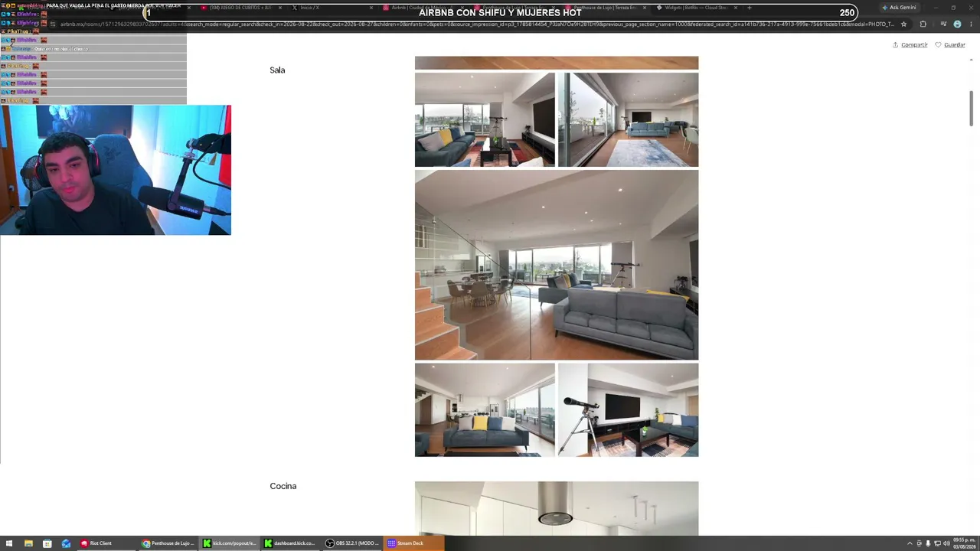Click the Sala section heading
This screenshot has height=551, width=980.
(277, 70)
